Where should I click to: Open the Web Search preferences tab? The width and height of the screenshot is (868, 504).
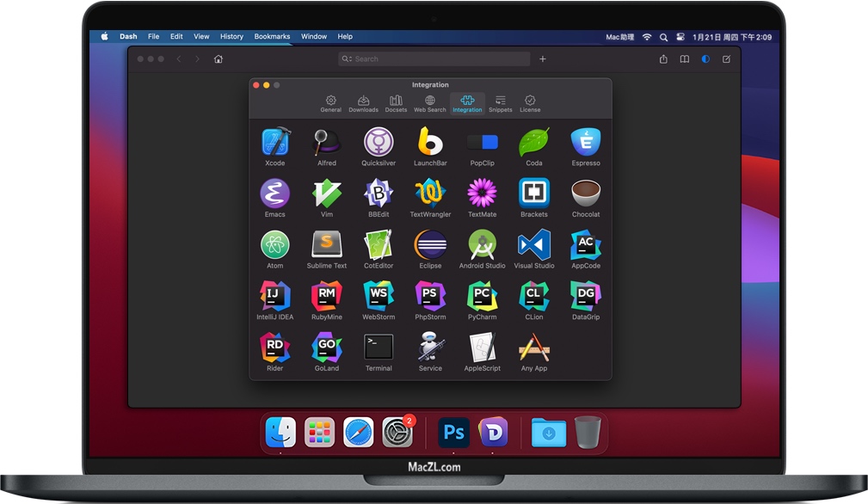tap(429, 103)
